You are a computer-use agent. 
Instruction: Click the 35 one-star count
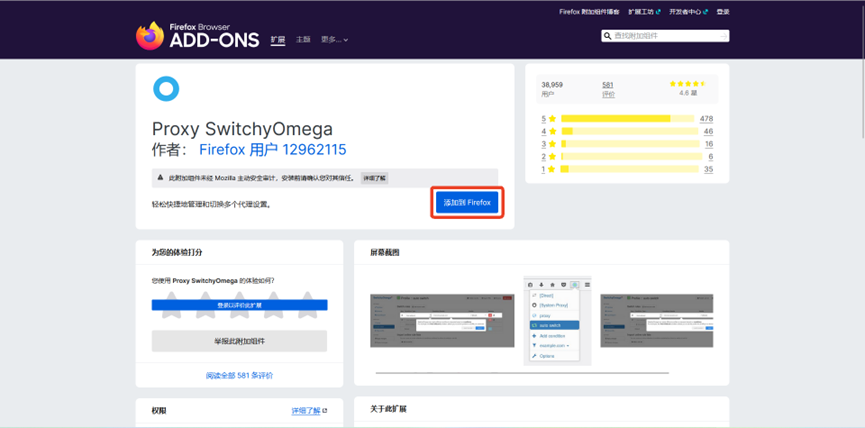coord(708,169)
